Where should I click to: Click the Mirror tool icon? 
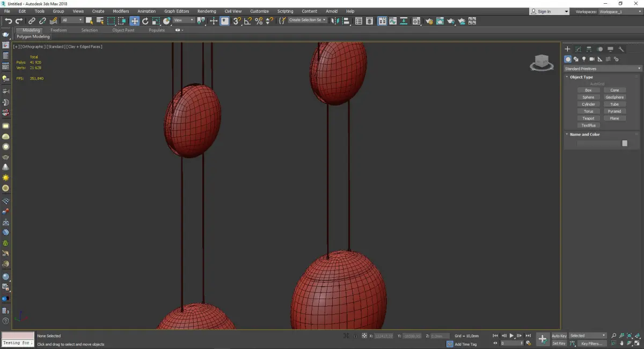[x=335, y=21]
